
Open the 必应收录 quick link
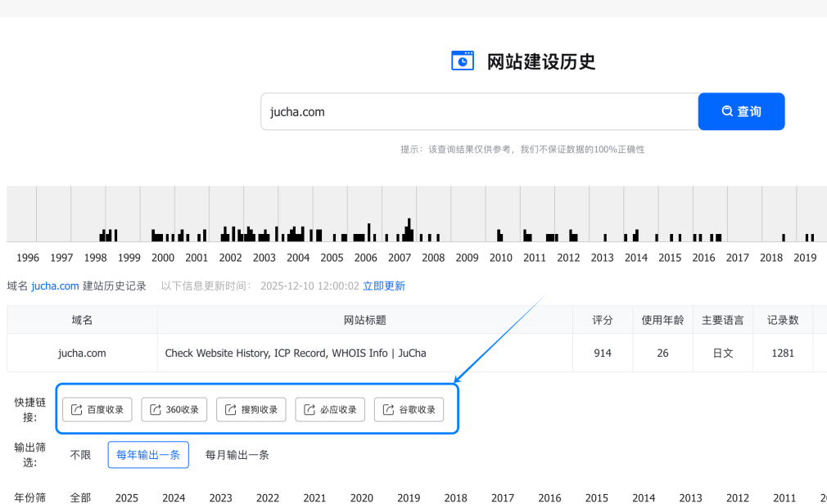click(x=330, y=410)
